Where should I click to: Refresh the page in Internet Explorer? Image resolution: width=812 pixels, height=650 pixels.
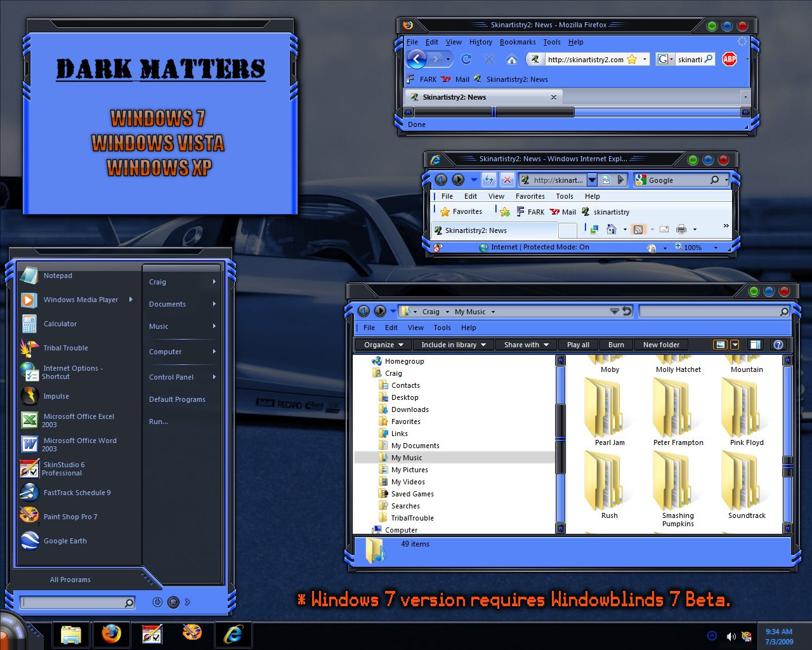(488, 180)
